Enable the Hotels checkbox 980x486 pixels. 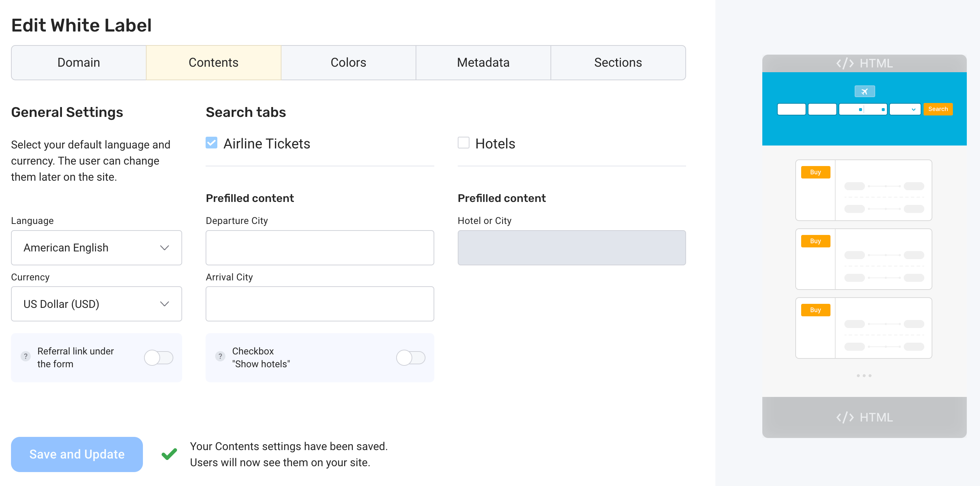(x=463, y=143)
